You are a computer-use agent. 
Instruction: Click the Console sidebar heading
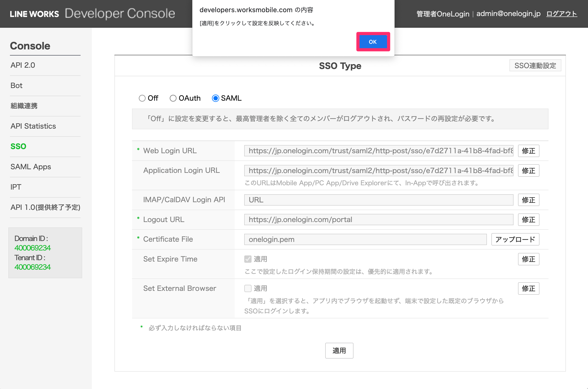[x=30, y=46]
